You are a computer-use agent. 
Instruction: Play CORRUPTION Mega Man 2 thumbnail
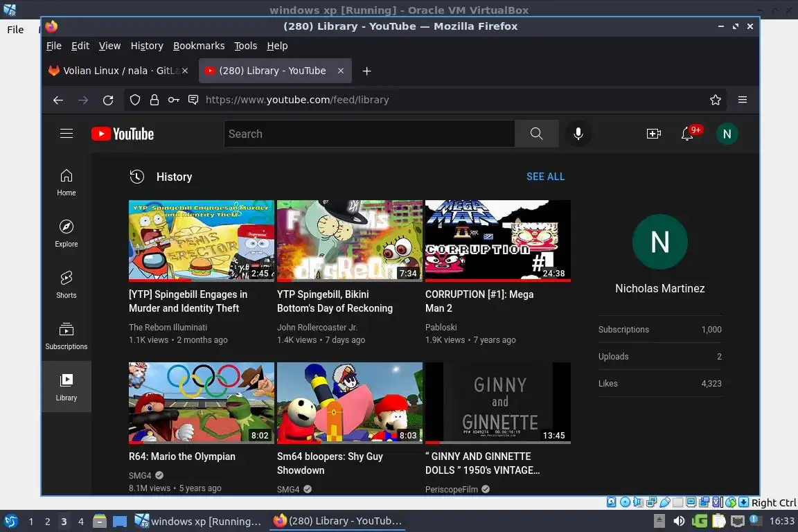pos(498,241)
